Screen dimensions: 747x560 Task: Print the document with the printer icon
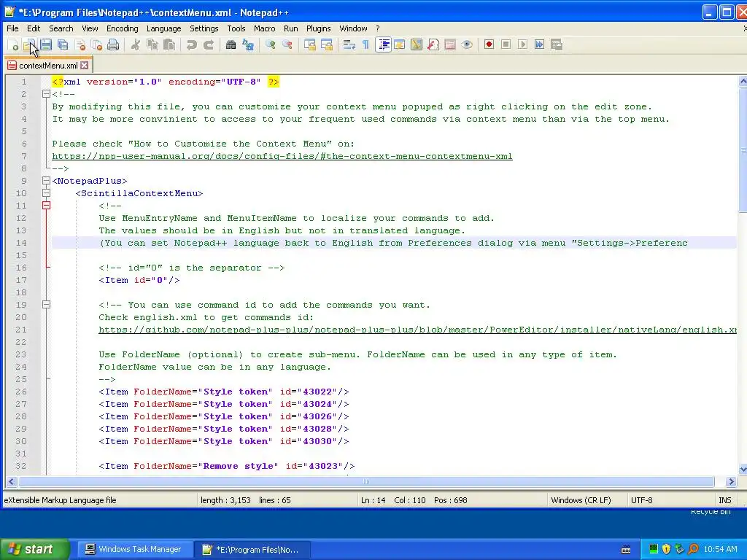coord(113,44)
